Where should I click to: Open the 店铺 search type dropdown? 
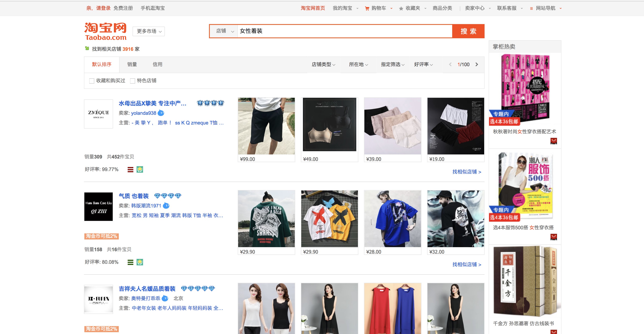coord(224,31)
